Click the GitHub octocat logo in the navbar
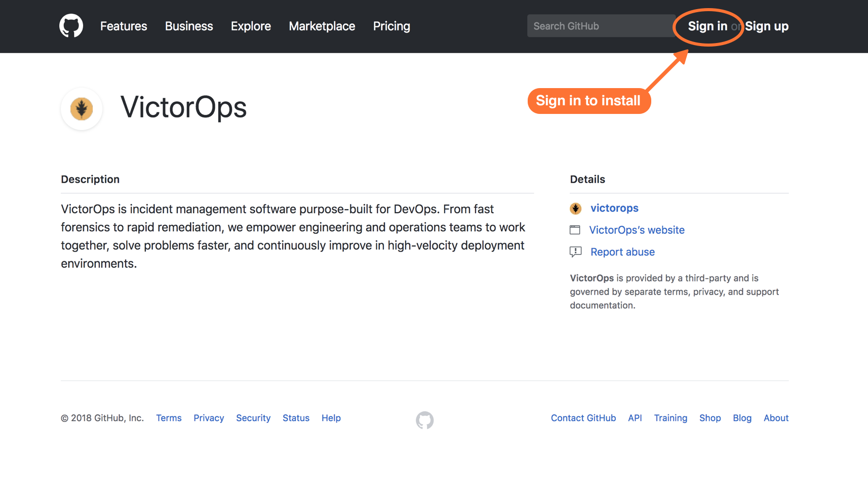 click(x=71, y=26)
